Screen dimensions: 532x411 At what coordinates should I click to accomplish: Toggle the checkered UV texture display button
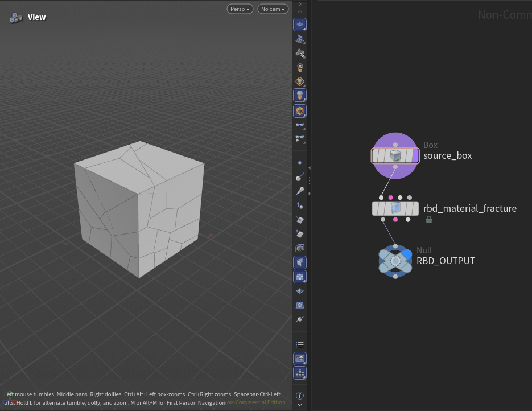[x=300, y=277]
